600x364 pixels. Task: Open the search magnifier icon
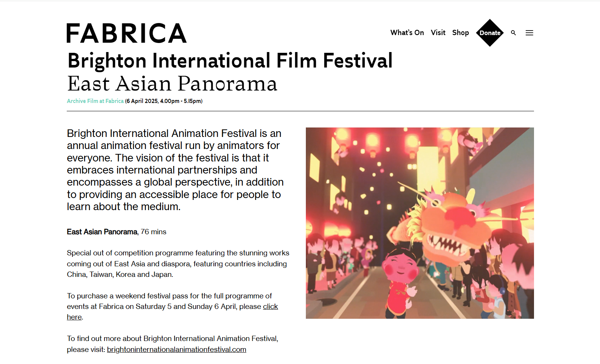(x=513, y=33)
